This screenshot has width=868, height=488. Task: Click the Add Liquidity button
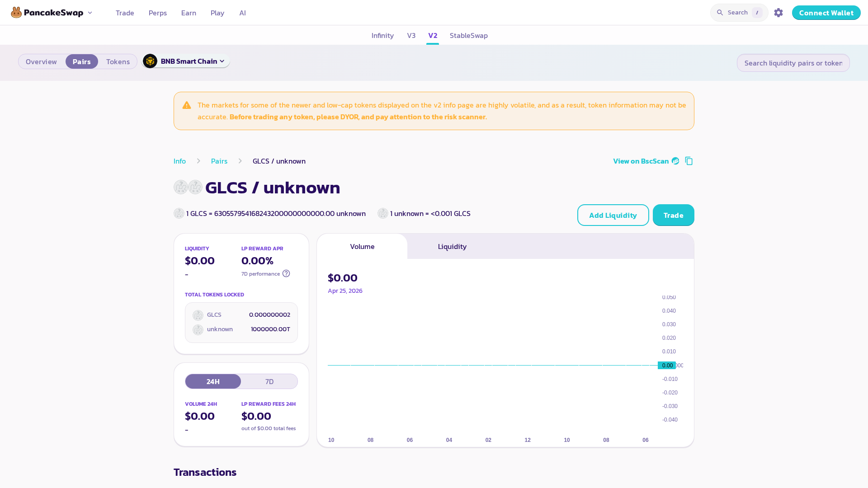(x=613, y=215)
